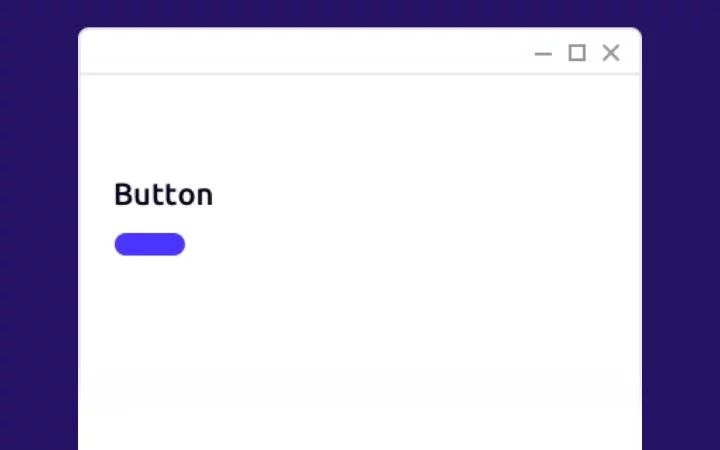This screenshot has width=720, height=450.
Task: Select the square restore icon in title bar
Action: pos(577,53)
